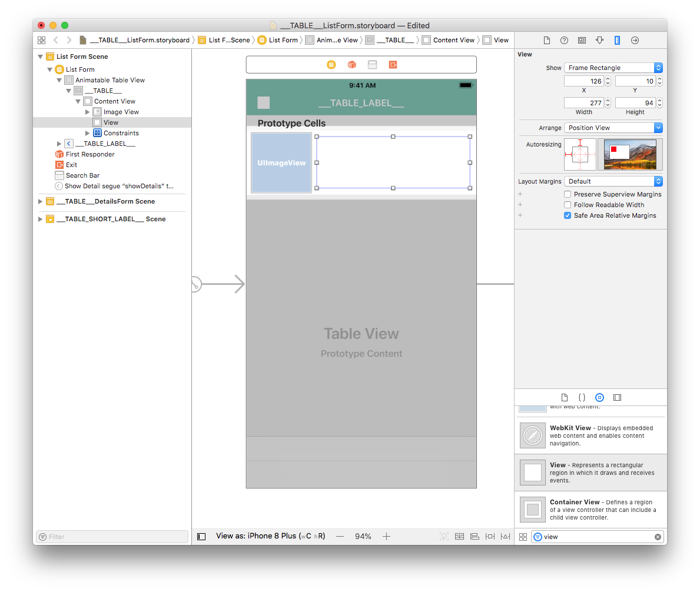The image size is (700, 592).
Task: Click the Exit dock icon in scene
Action: pos(393,65)
